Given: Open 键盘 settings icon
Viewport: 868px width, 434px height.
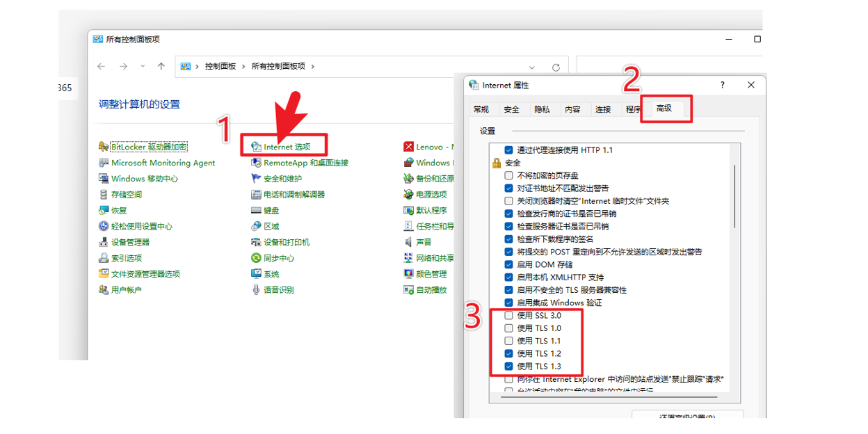Looking at the screenshot, I should [256, 211].
